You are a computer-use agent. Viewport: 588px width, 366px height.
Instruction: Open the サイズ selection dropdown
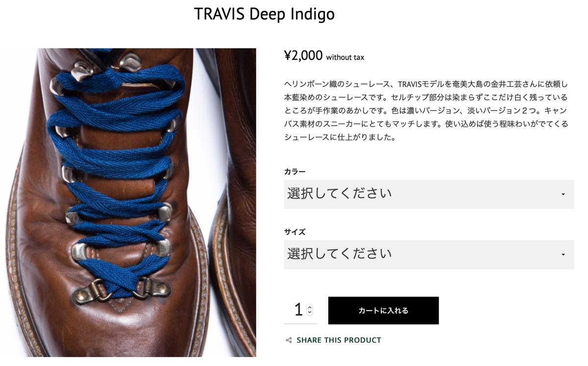429,255
